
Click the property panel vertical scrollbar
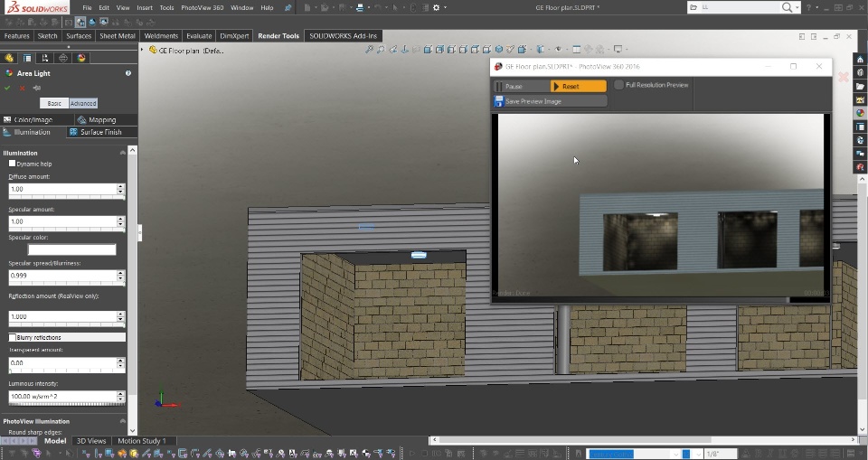(132, 290)
